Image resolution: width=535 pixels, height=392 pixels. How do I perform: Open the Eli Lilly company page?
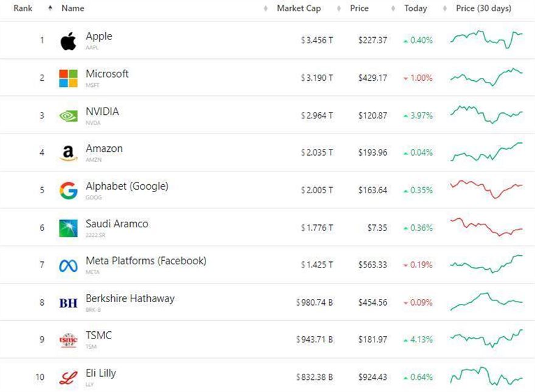(101, 373)
